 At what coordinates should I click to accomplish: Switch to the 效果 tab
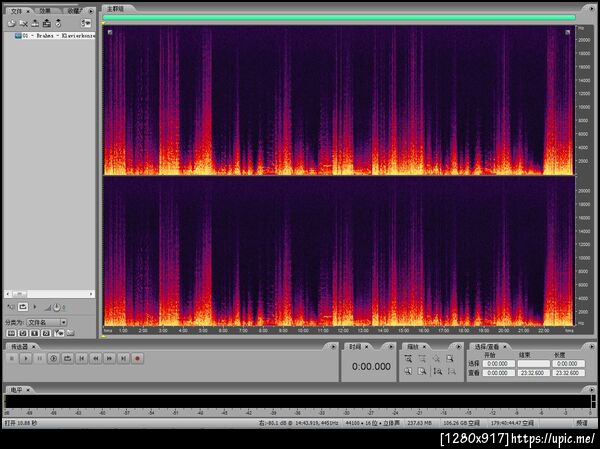(x=45, y=11)
